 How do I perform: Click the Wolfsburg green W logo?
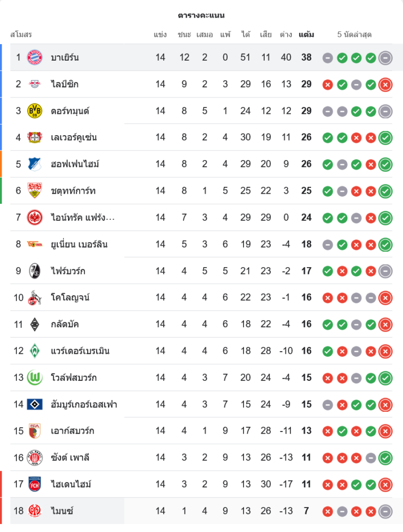pos(35,377)
